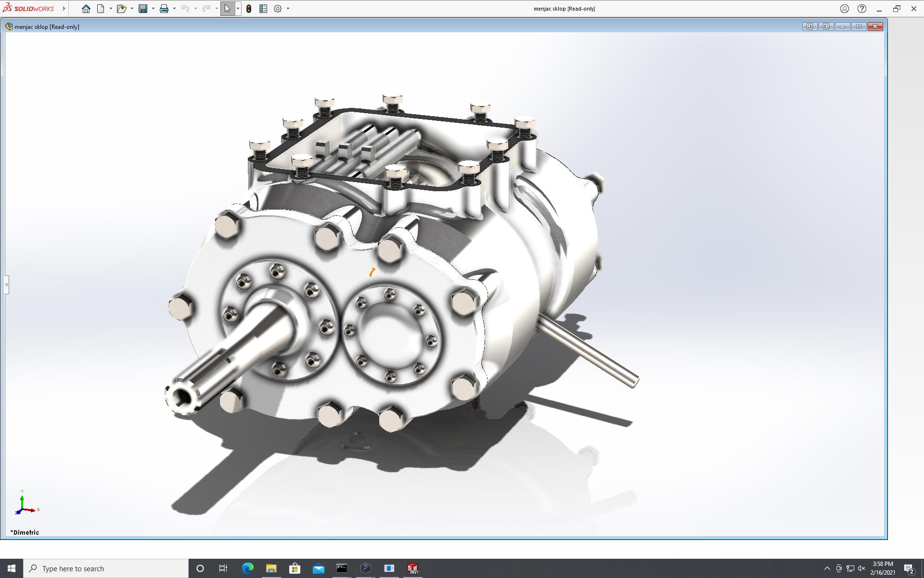
Task: Click the left panel expand handle
Action: [x=7, y=285]
